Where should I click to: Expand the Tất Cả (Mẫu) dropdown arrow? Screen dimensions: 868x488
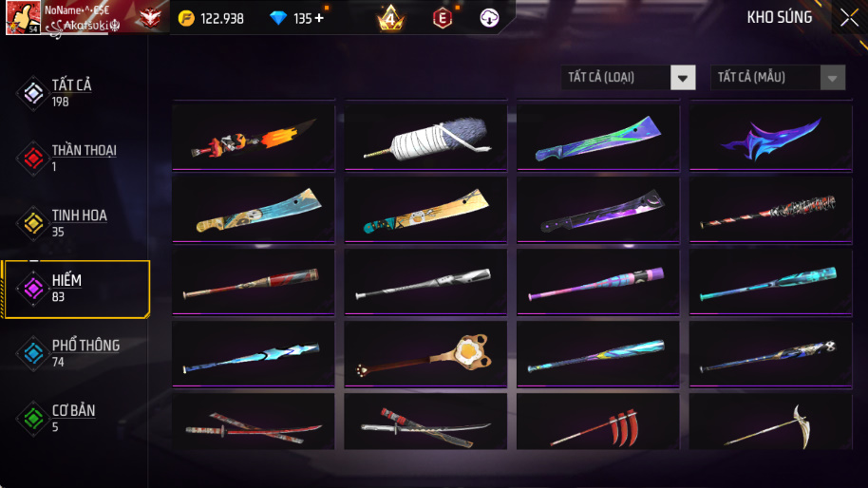(832, 78)
